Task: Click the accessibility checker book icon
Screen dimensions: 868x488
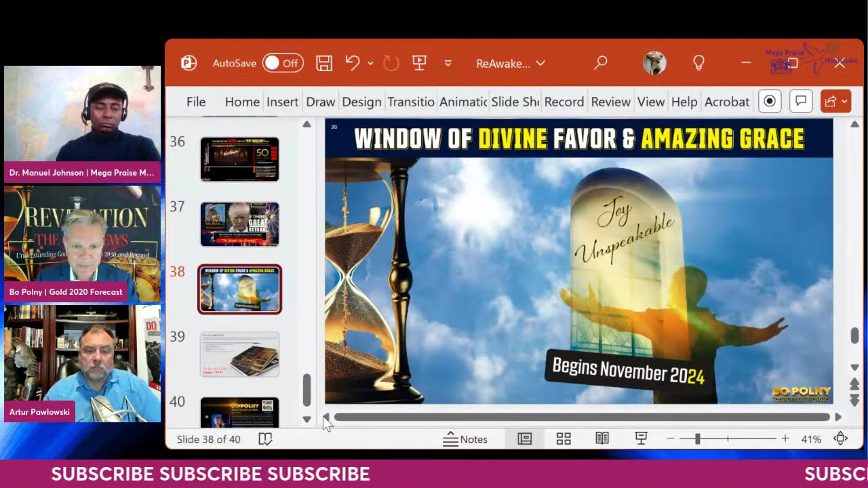Action: point(265,439)
